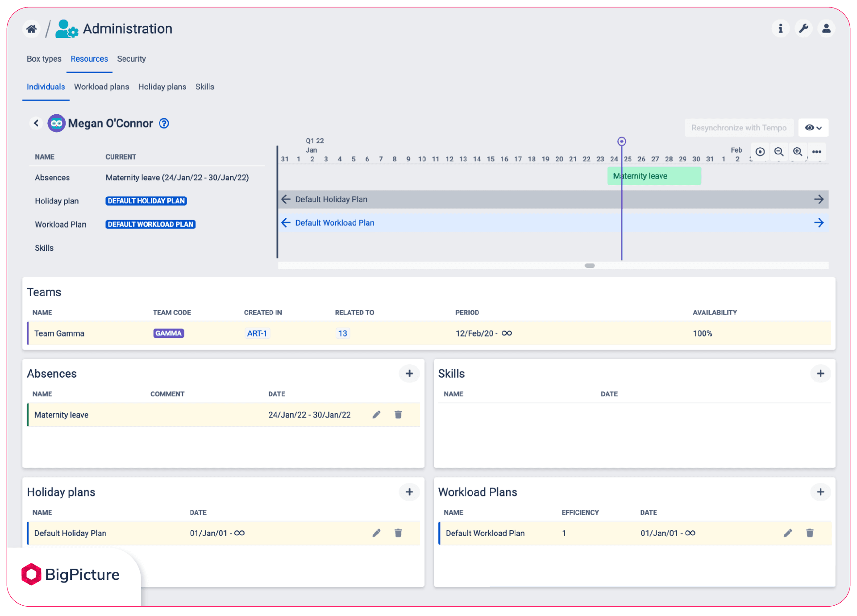Click Maternity leave bar on timeline
This screenshot has width=857, height=616.
pos(654,176)
